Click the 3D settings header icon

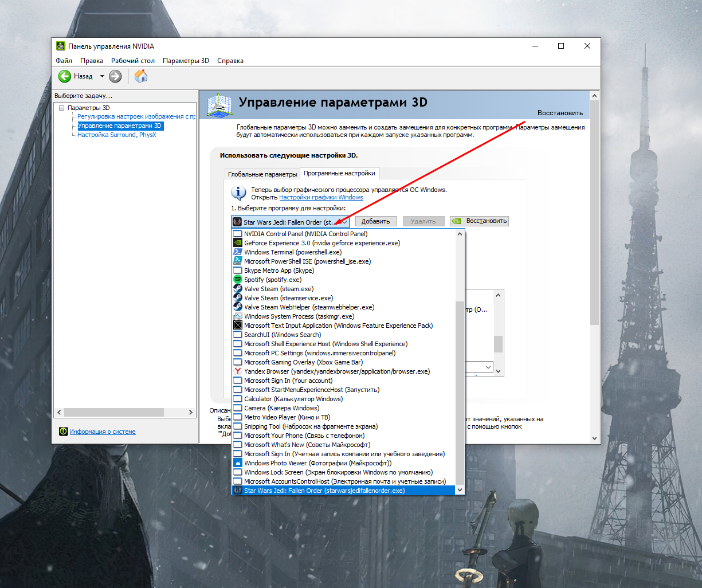tap(219, 105)
